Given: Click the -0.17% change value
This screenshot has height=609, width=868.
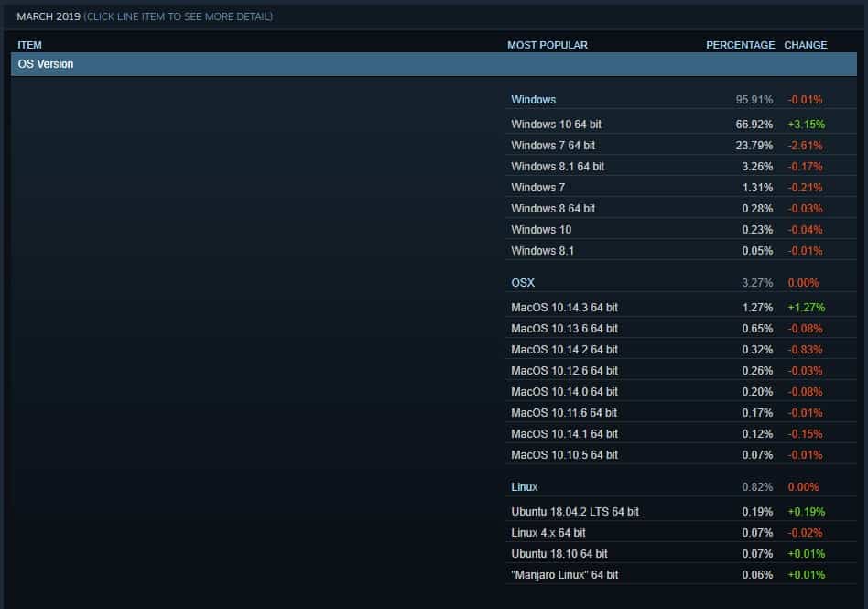Looking at the screenshot, I should pos(806,167).
